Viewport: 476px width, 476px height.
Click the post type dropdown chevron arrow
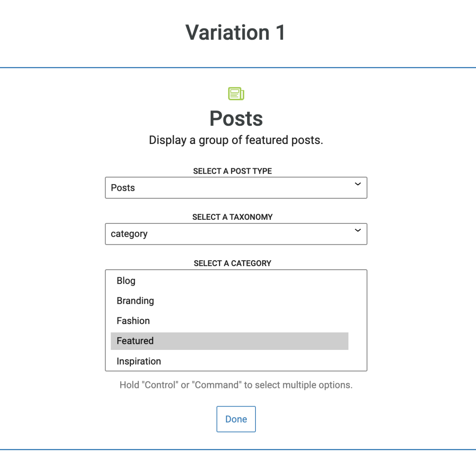[x=358, y=184]
